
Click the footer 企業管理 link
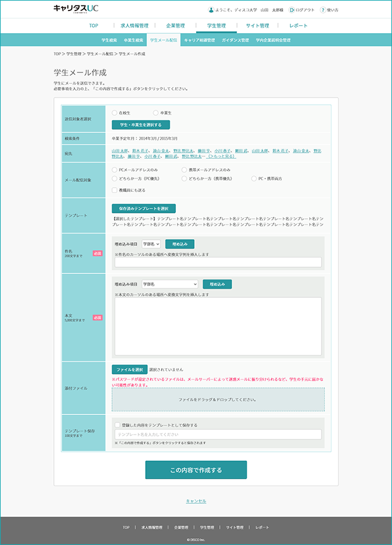point(181,527)
